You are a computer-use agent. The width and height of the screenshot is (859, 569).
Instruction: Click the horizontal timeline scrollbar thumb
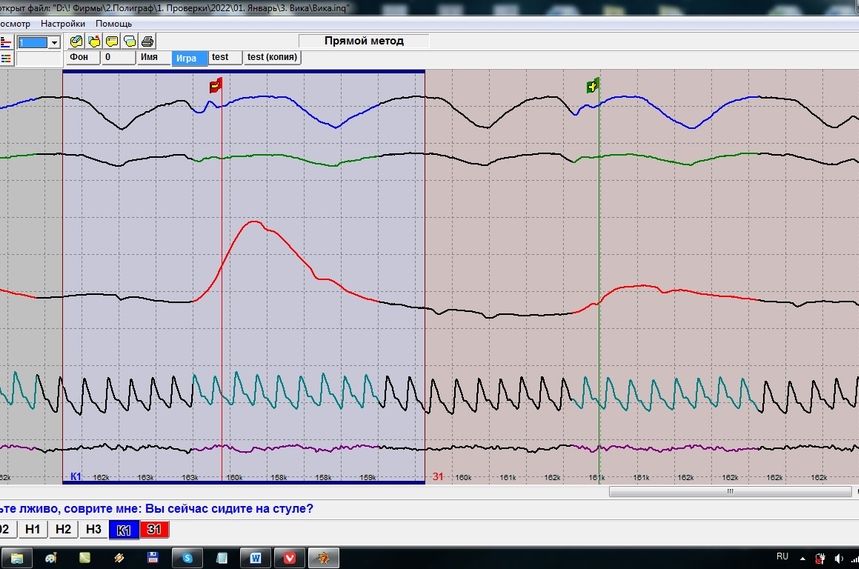(729, 492)
